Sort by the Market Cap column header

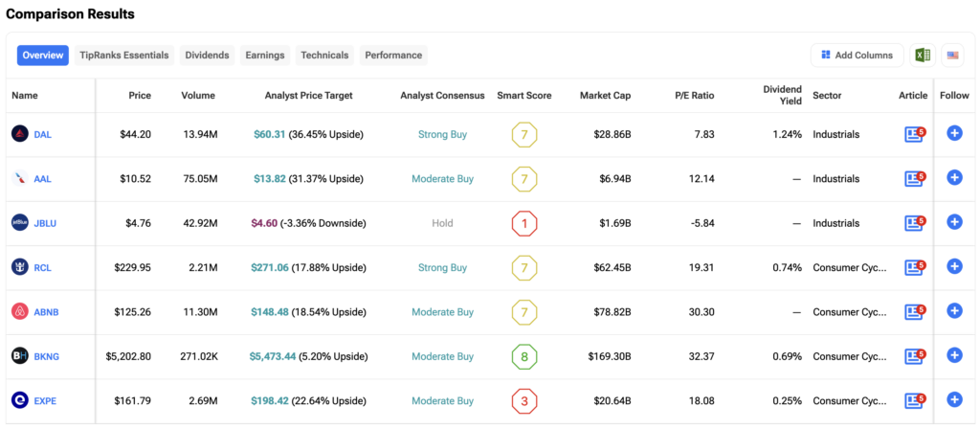click(605, 96)
